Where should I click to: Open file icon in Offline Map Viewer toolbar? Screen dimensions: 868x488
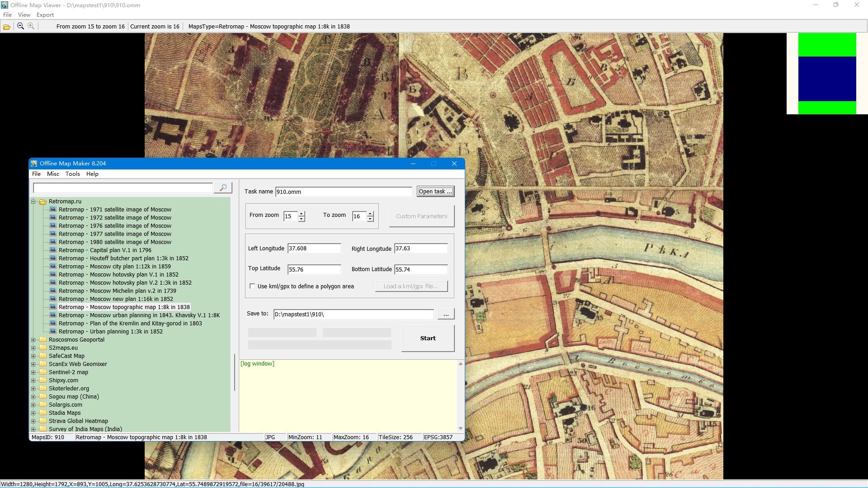click(x=7, y=27)
